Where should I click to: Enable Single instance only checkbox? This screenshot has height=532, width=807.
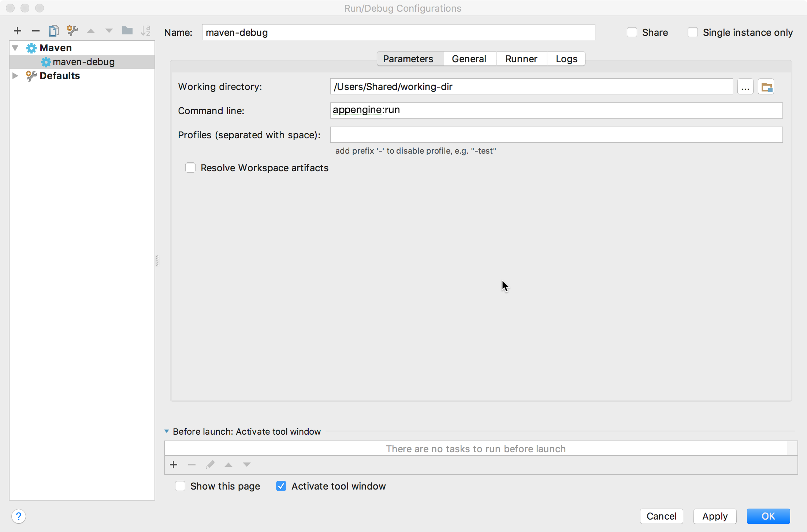(691, 32)
